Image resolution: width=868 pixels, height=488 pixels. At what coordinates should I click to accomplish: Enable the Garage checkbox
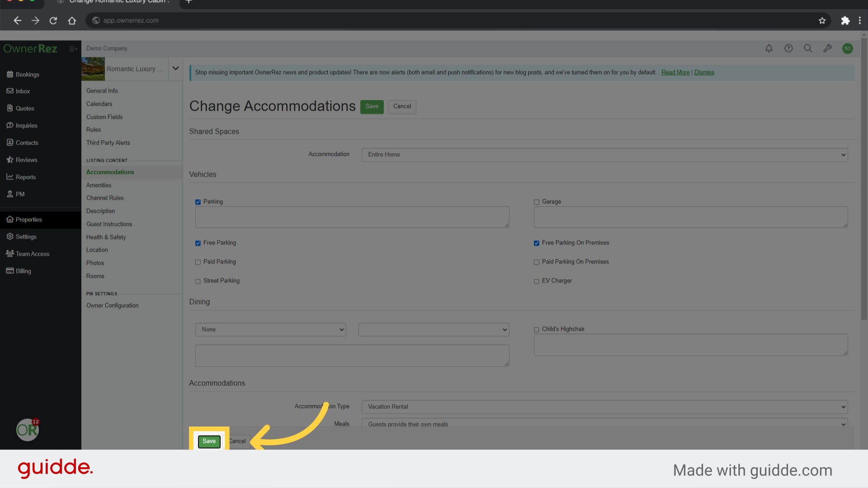tap(537, 202)
